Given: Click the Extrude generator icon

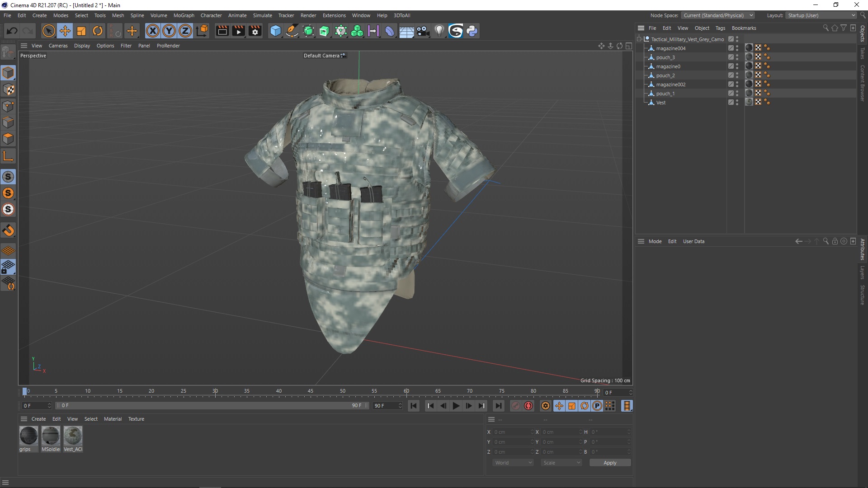Looking at the screenshot, I should (x=325, y=31).
